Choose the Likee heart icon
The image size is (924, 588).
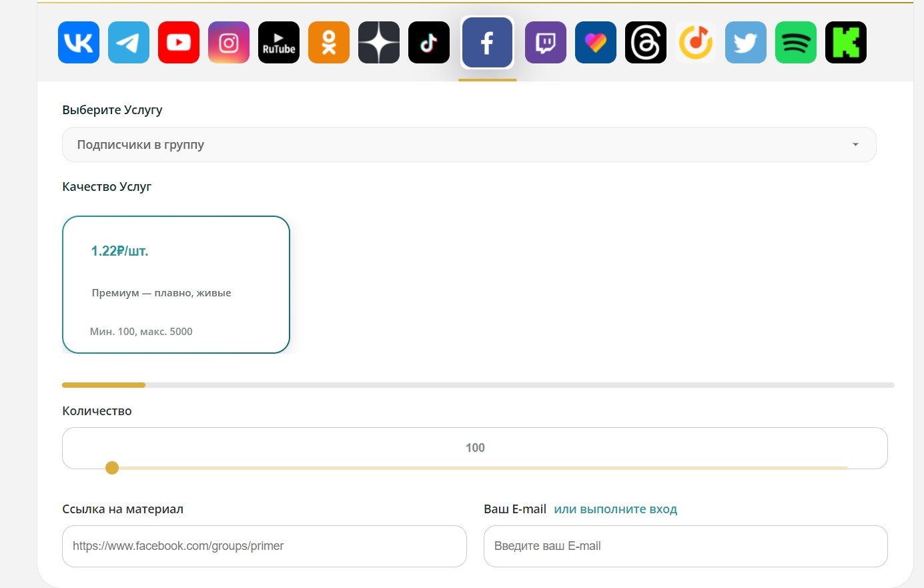pyautogui.click(x=596, y=43)
